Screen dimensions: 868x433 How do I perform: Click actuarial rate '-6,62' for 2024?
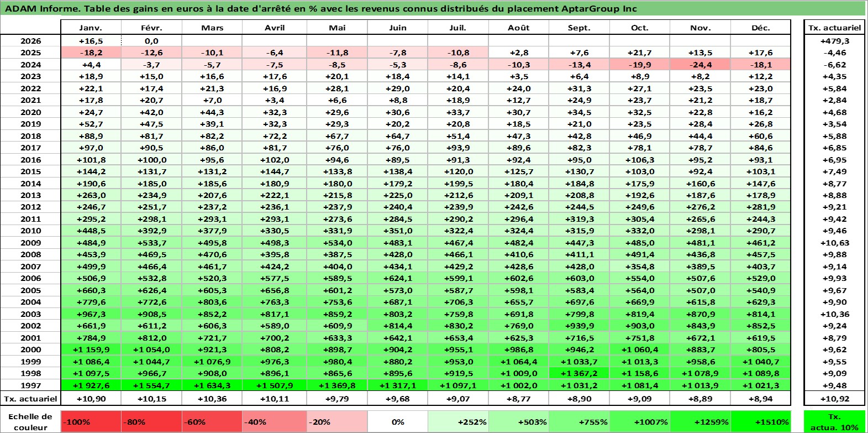[x=834, y=65]
